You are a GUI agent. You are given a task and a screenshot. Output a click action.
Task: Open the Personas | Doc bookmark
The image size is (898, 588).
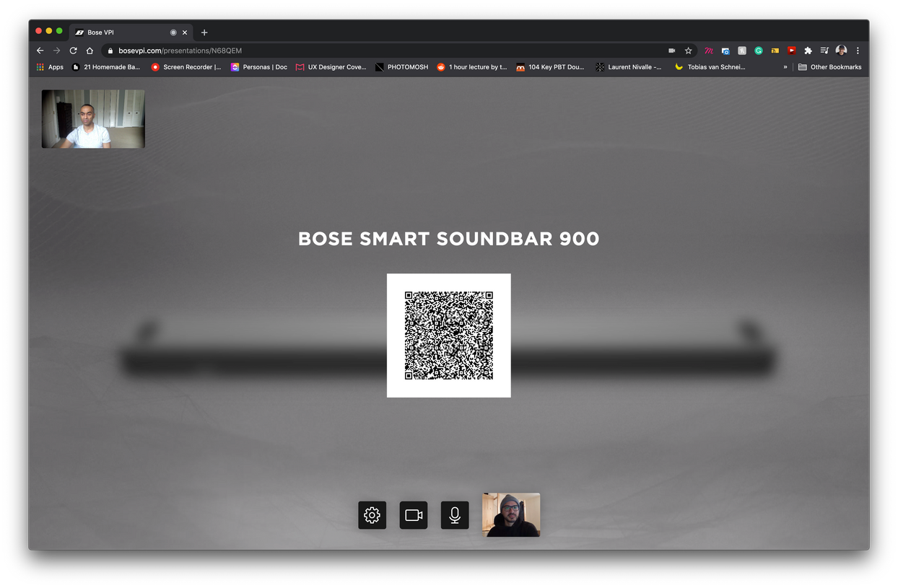(259, 67)
